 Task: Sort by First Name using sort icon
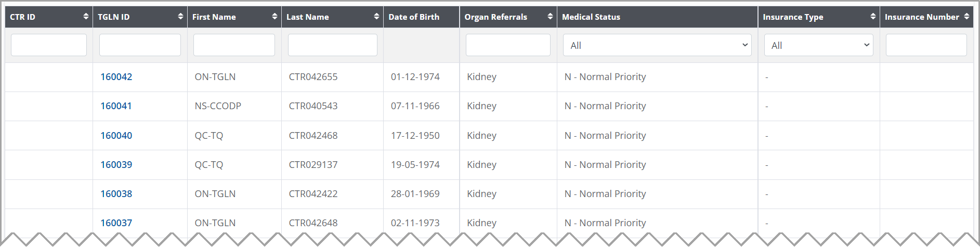coord(275,17)
